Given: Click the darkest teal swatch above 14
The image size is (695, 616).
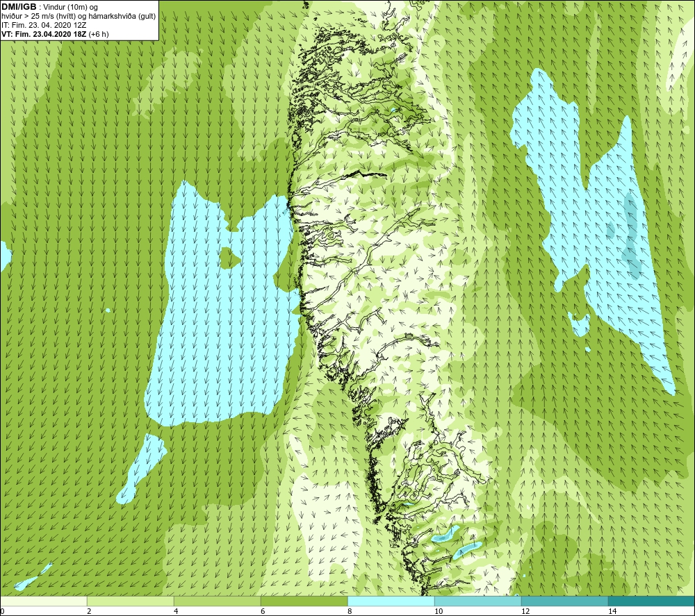Looking at the screenshot, I should click(652, 601).
